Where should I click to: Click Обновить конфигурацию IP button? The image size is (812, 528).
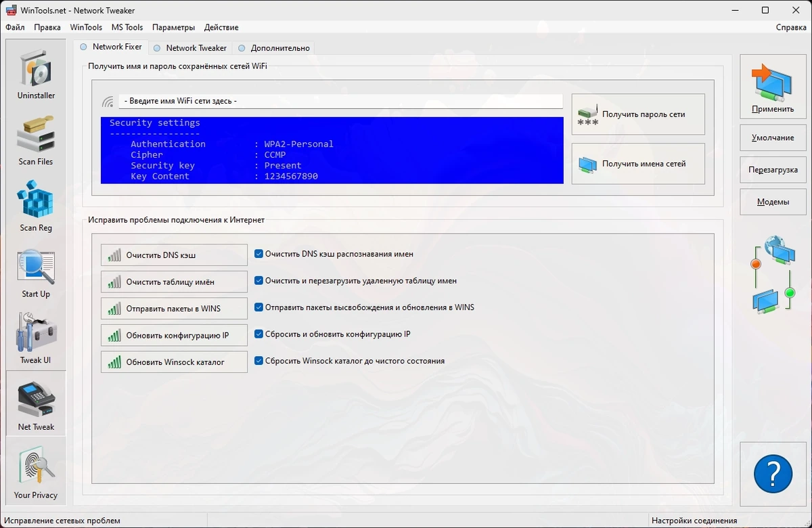pyautogui.click(x=174, y=335)
